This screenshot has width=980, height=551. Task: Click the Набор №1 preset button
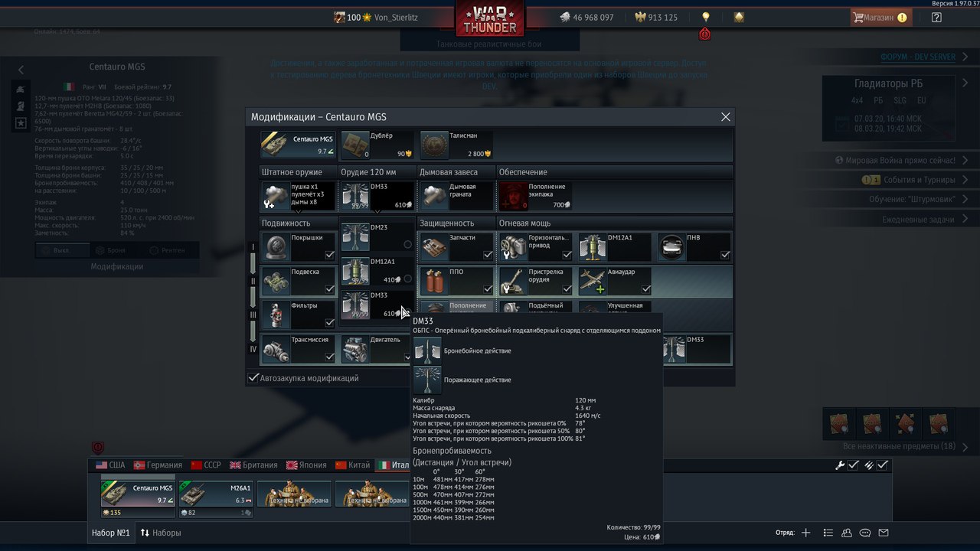[112, 533]
